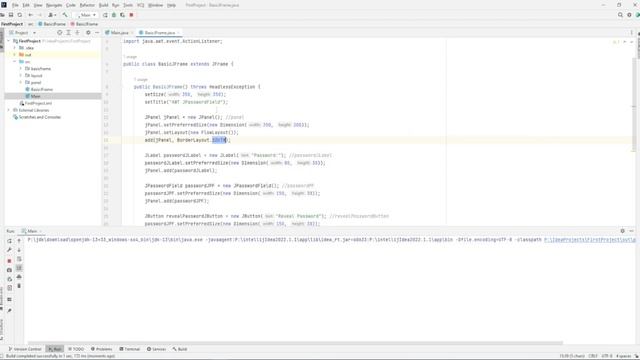Image resolution: width=640 pixels, height=360 pixels.
Task: Open the Main run configuration dropdown
Action: coord(87,15)
